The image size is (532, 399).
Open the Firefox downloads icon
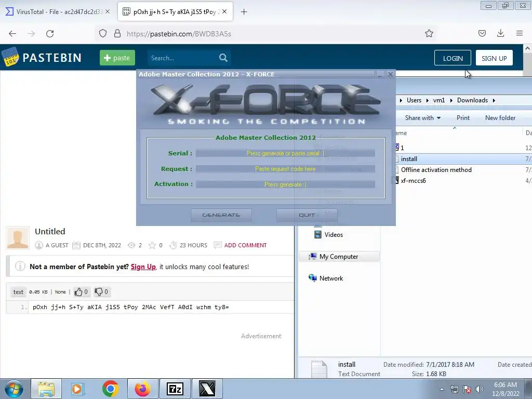(500, 33)
